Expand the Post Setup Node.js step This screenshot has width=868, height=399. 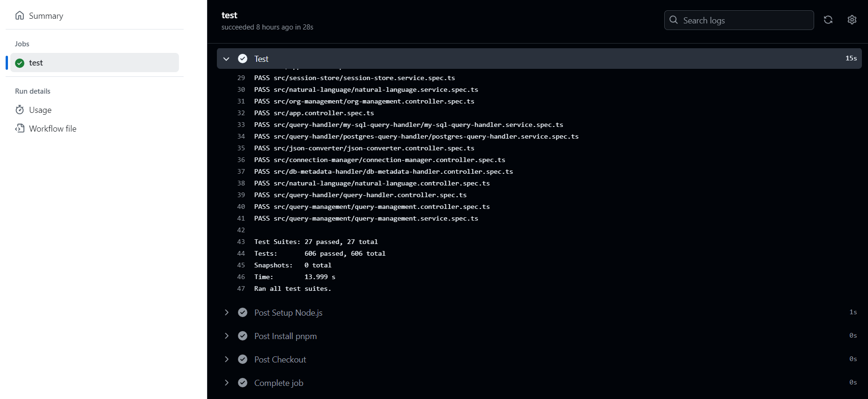(227, 312)
